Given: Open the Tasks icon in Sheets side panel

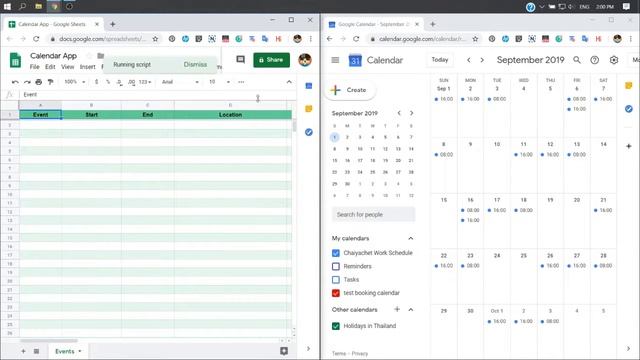Looking at the screenshot, I should (309, 132).
